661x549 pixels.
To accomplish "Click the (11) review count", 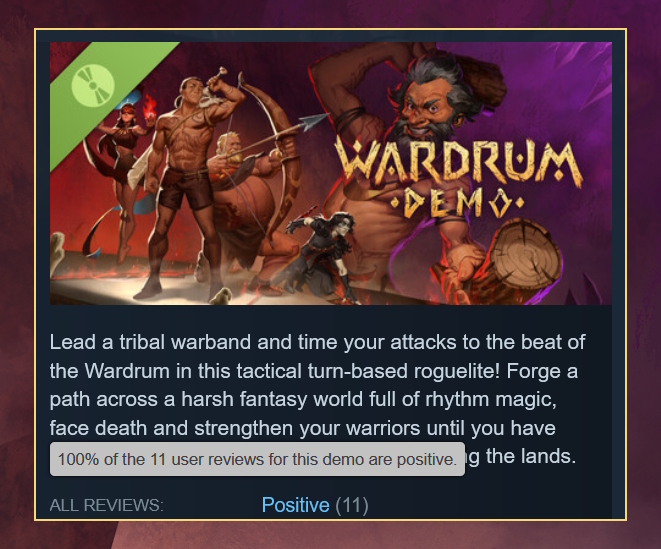I will (352, 505).
